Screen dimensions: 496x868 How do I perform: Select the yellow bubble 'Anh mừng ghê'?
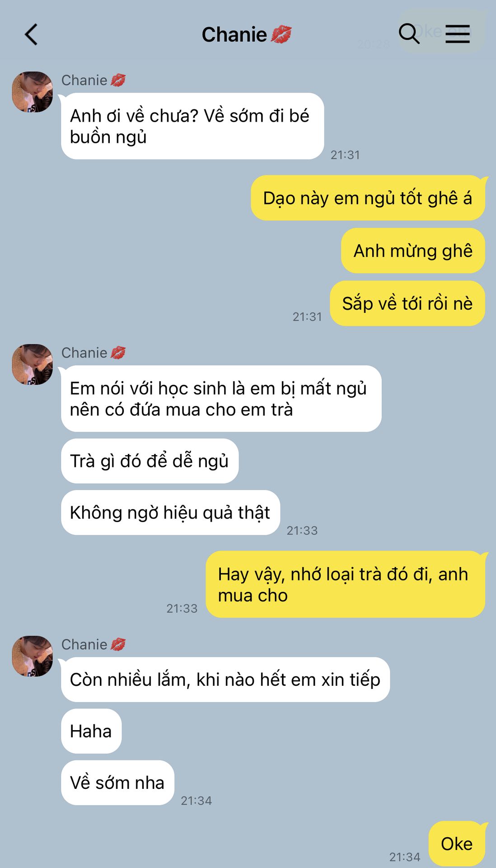pyautogui.click(x=413, y=250)
